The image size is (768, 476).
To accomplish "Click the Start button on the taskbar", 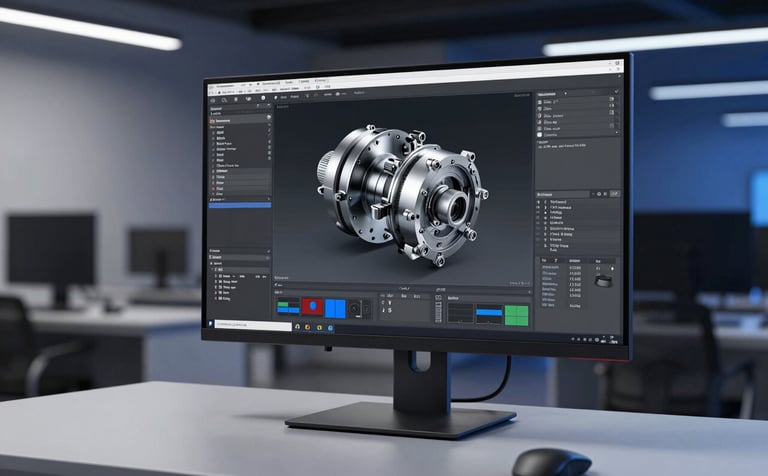I will [211, 324].
